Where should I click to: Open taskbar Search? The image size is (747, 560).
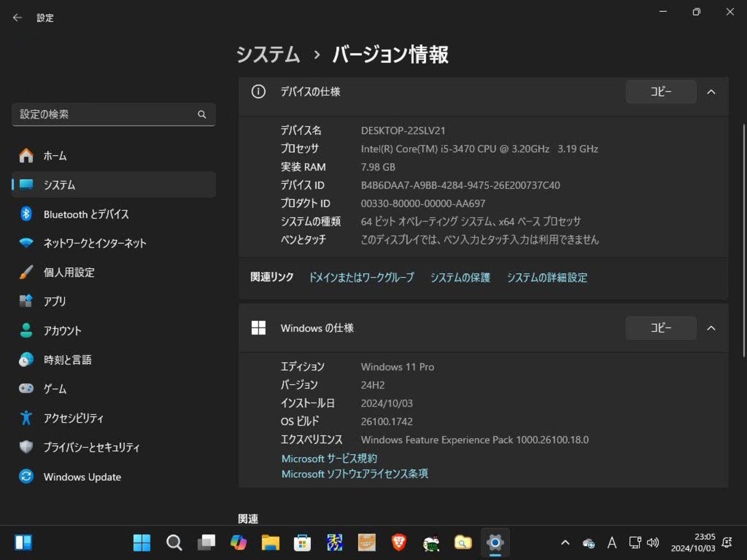click(174, 543)
